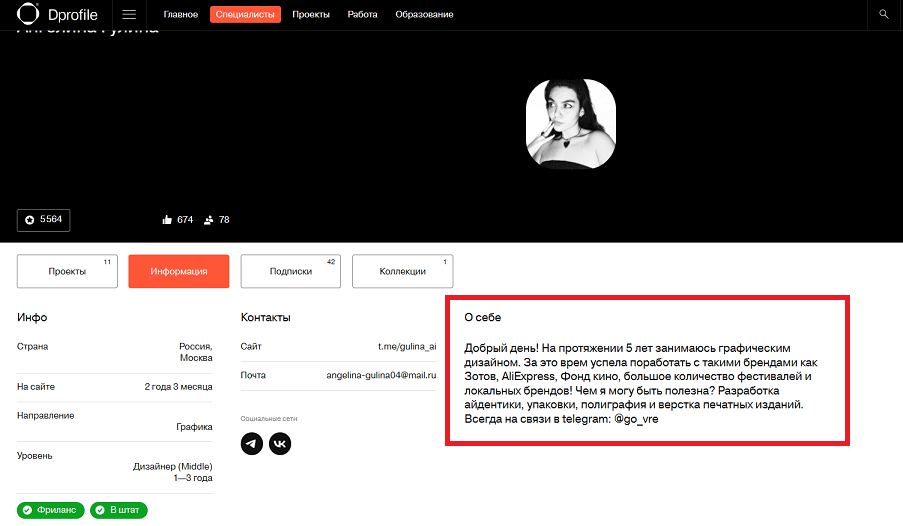903x526 pixels.
Task: Click the В штат green check badge
Action: [119, 510]
